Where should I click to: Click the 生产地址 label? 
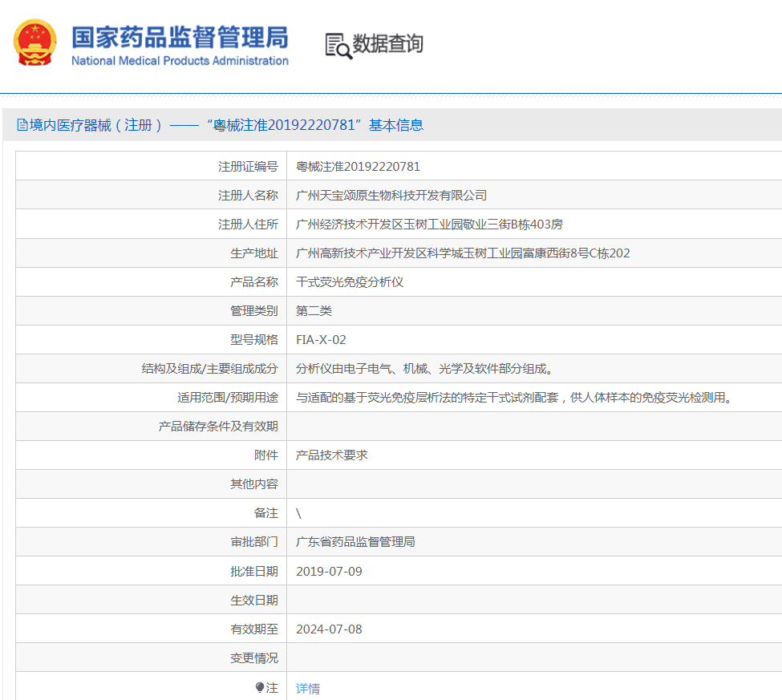click(x=254, y=253)
